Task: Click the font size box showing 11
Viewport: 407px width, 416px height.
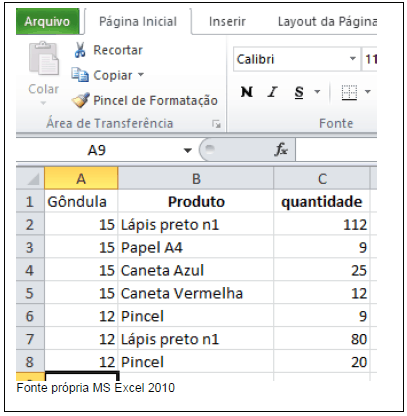Action: tap(370, 59)
